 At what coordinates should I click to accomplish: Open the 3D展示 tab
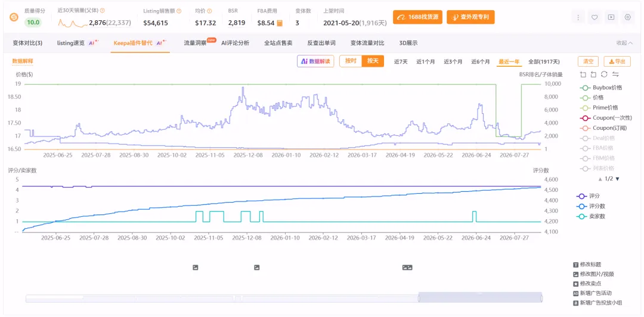click(x=408, y=43)
